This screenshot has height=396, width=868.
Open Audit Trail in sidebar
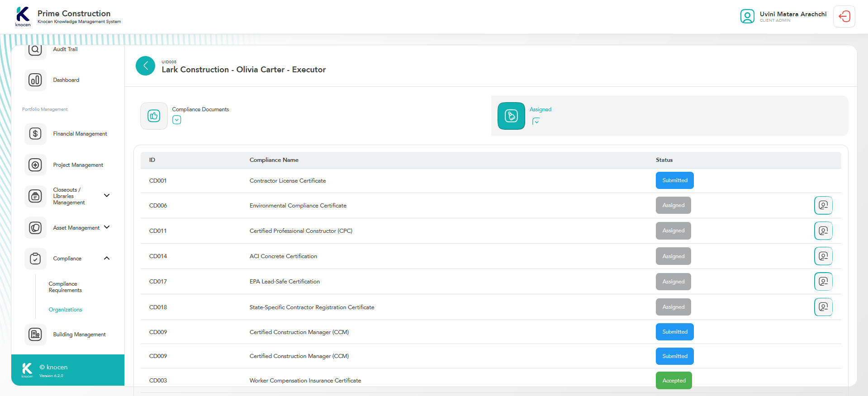[x=65, y=49]
